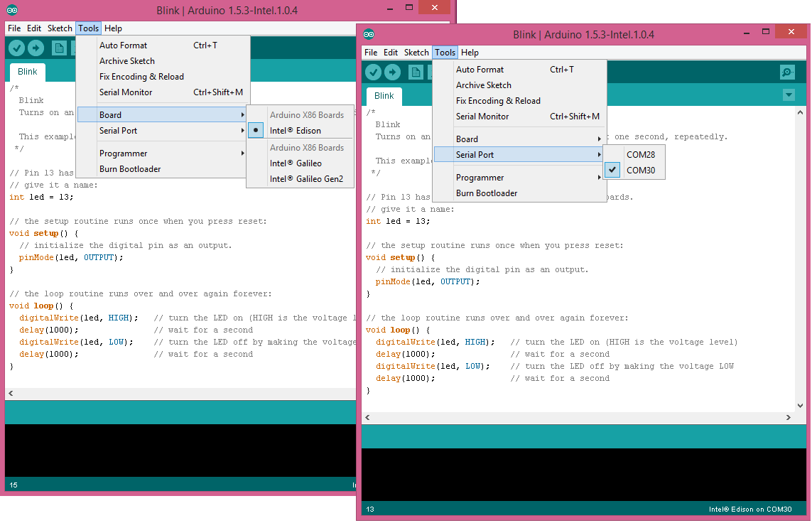Select Blink tab in left window
812x523 pixels.
[28, 72]
